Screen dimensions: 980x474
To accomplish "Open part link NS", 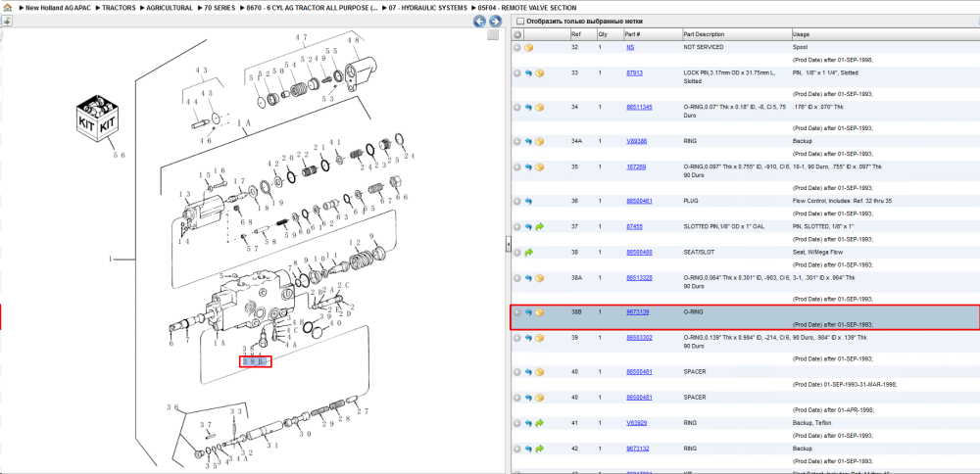I will (x=630, y=47).
